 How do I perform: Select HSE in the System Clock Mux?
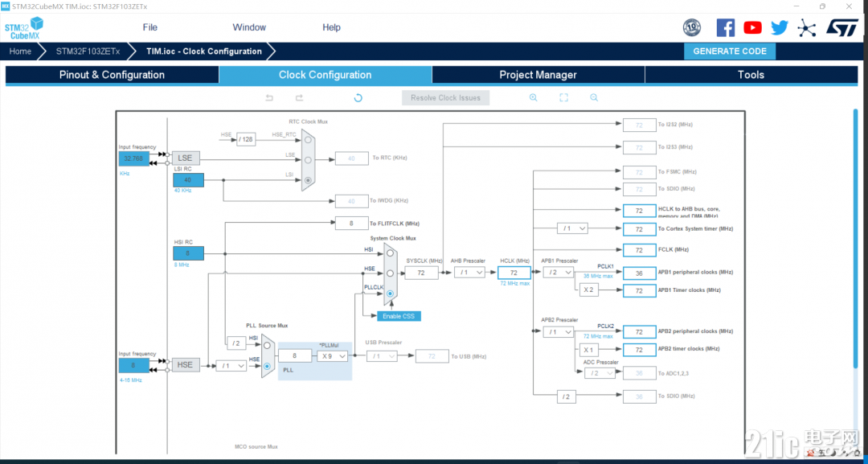pos(391,273)
